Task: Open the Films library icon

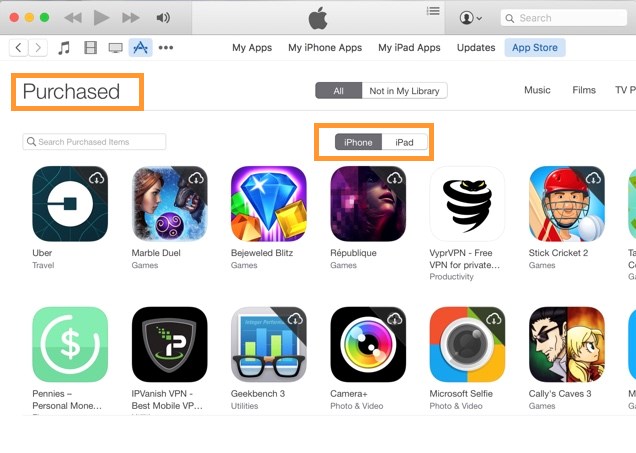Action: pos(90,48)
